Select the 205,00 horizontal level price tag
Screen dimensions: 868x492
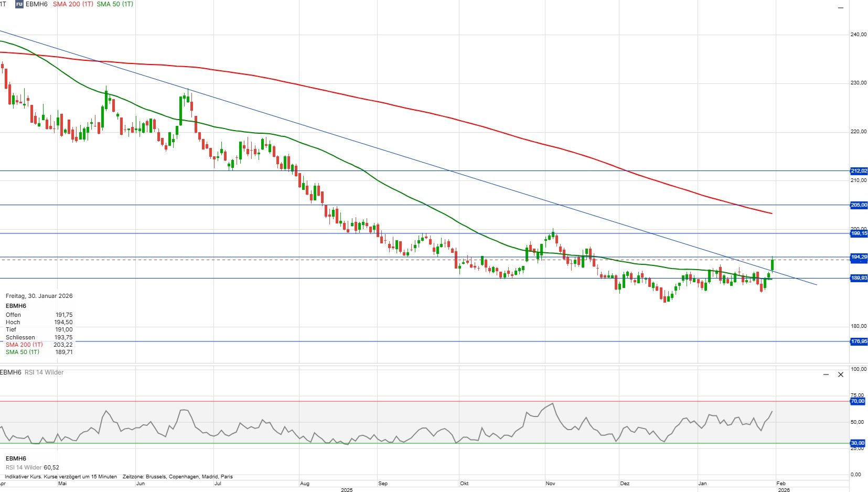tap(859, 205)
